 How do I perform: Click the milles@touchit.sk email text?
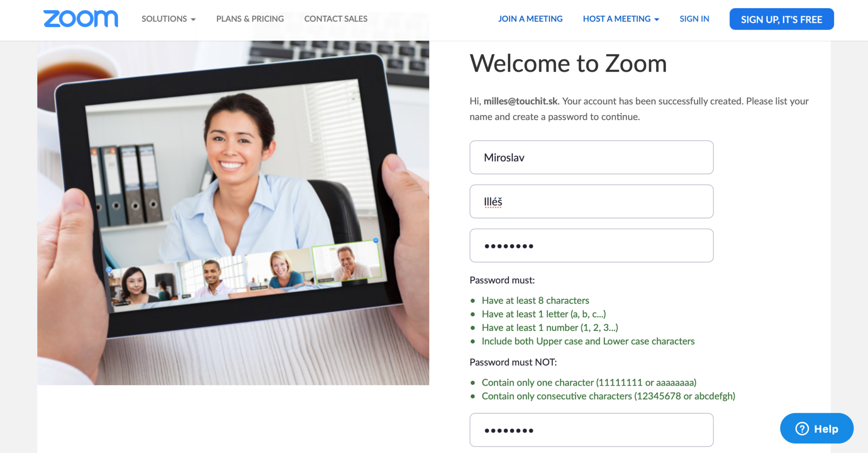click(x=520, y=101)
